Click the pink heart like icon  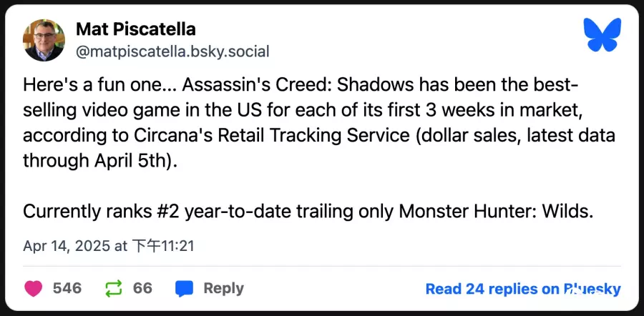[34, 288]
